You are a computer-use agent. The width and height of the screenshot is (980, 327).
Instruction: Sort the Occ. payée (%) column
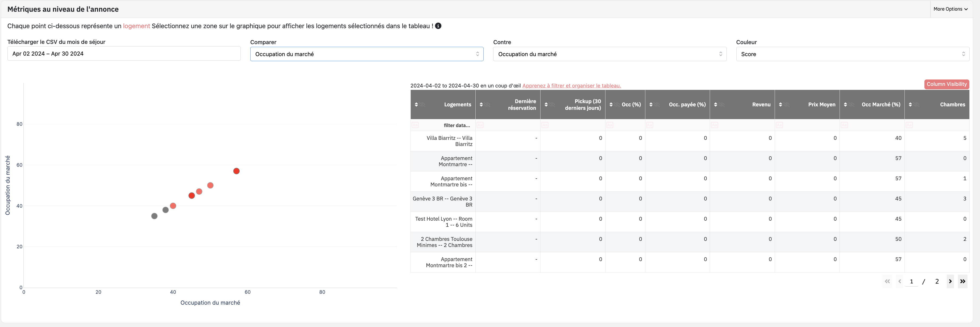pyautogui.click(x=651, y=104)
